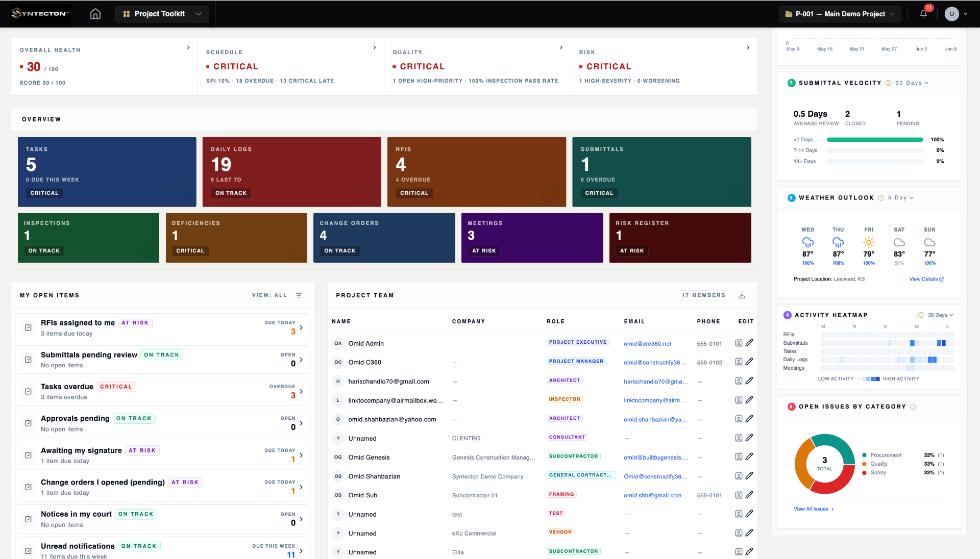Open the home icon in top bar
This screenshot has height=559, width=980.
coord(95,14)
